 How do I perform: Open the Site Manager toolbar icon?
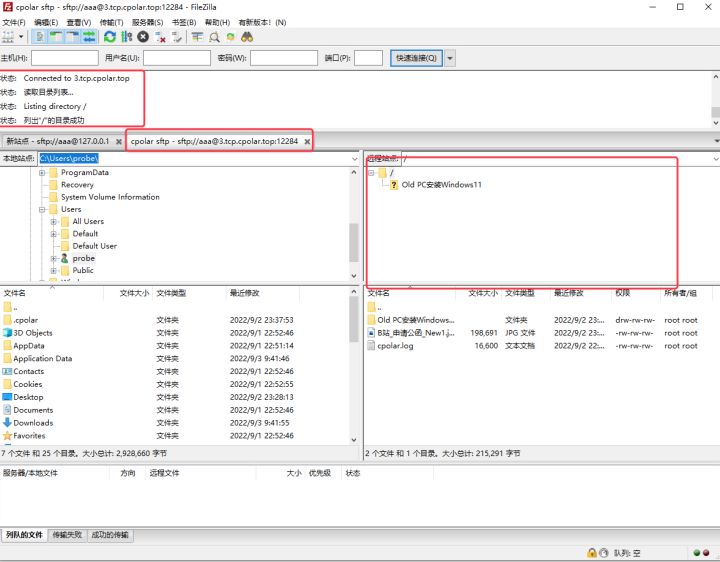coord(10,37)
